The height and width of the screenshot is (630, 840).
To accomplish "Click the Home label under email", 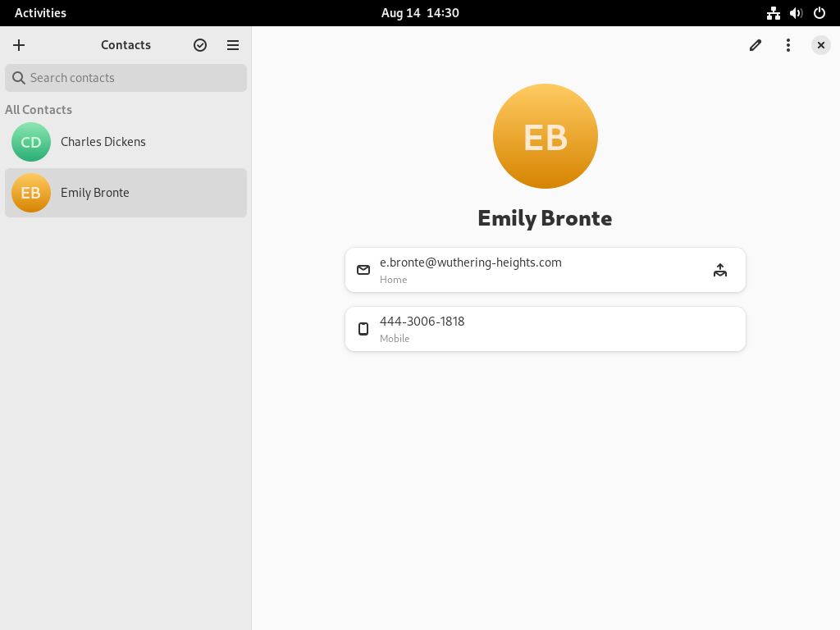I will pyautogui.click(x=393, y=280).
